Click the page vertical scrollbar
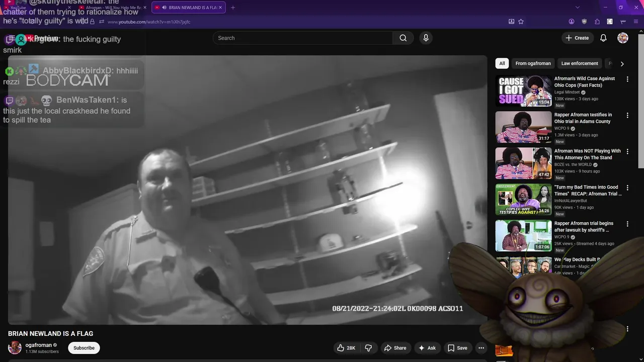Screen dimensions: 644x362 point(641,101)
